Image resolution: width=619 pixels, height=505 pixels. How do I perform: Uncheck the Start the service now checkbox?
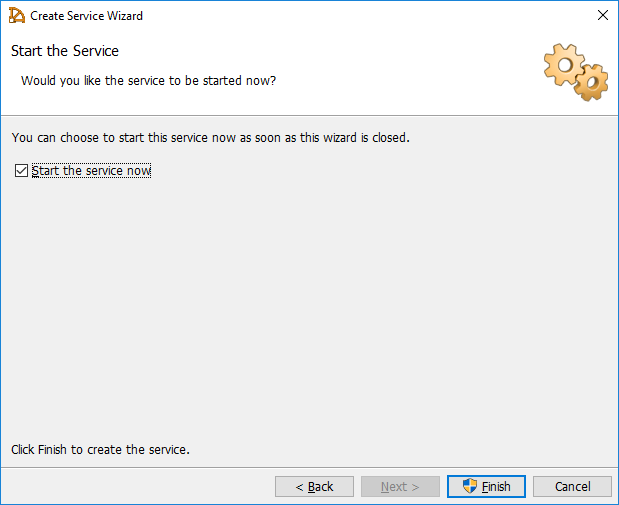coord(22,171)
